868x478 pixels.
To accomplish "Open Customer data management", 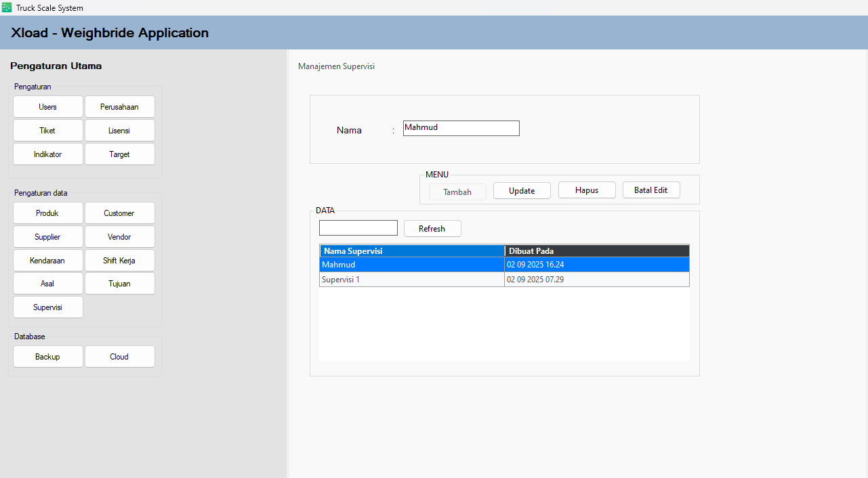I will (x=119, y=213).
